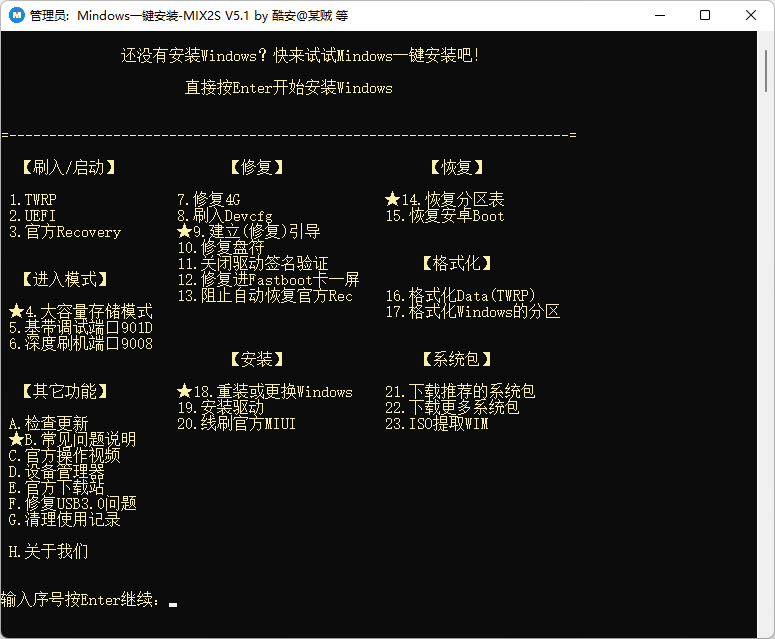Click the 【修复】 section heading
775x639 pixels.
pos(257,168)
